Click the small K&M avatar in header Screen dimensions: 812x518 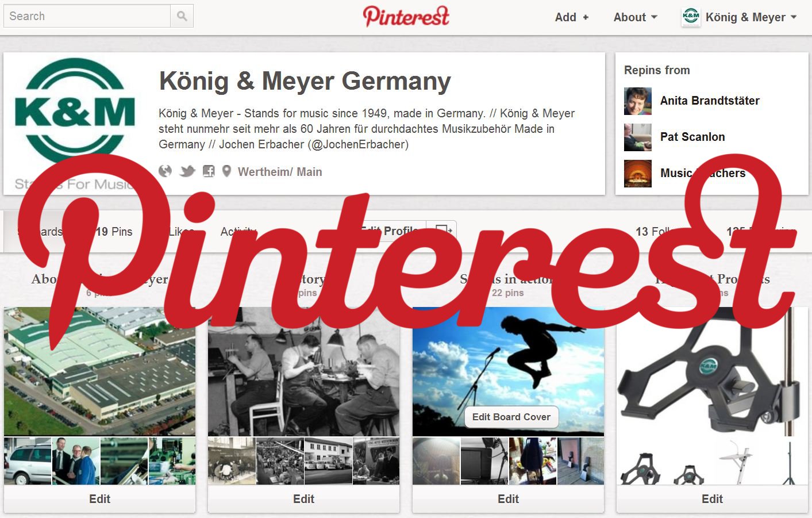(691, 17)
